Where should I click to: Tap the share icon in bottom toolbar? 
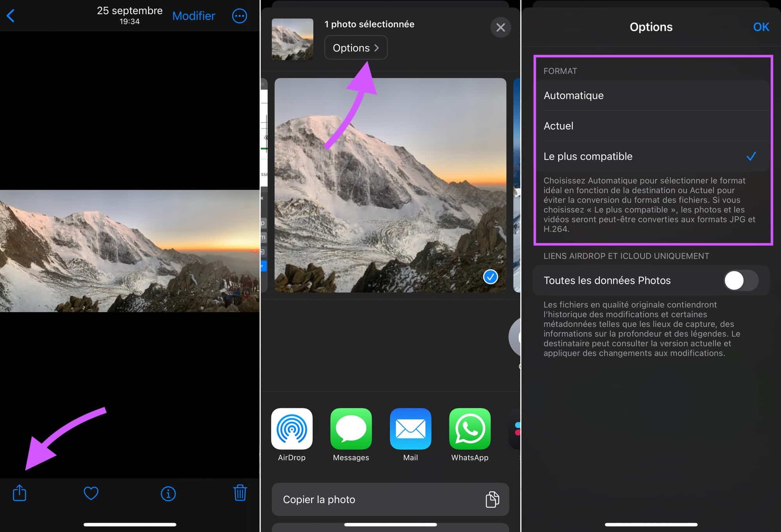tap(19, 493)
